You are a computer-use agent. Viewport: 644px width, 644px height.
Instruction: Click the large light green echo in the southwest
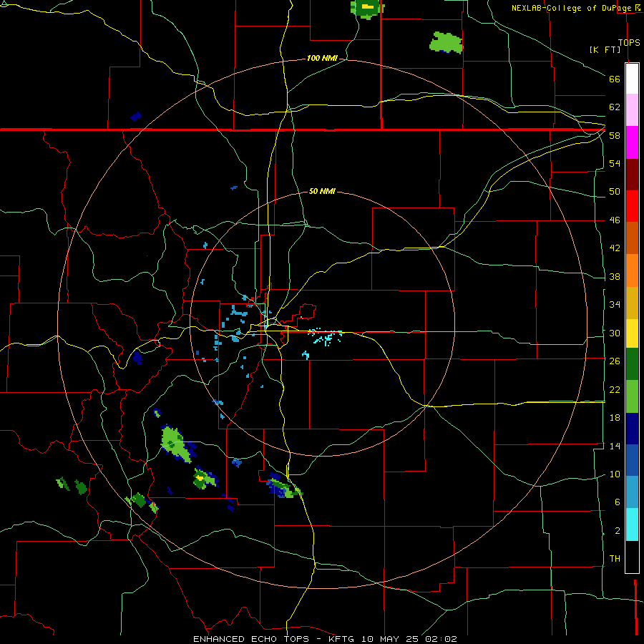[x=177, y=444]
